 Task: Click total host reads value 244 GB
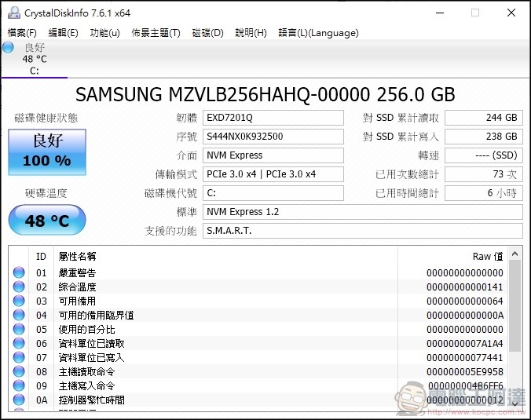(484, 118)
